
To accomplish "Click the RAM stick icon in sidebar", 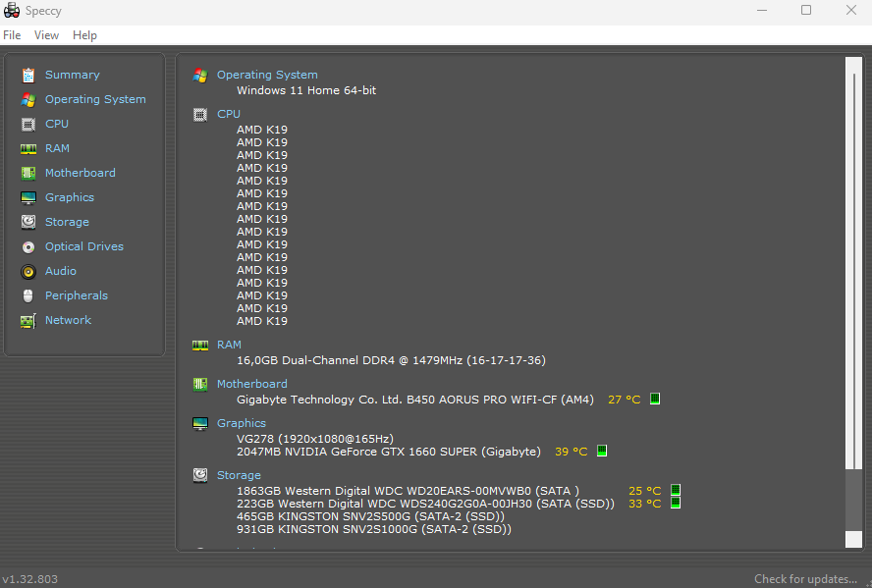I will pos(28,148).
